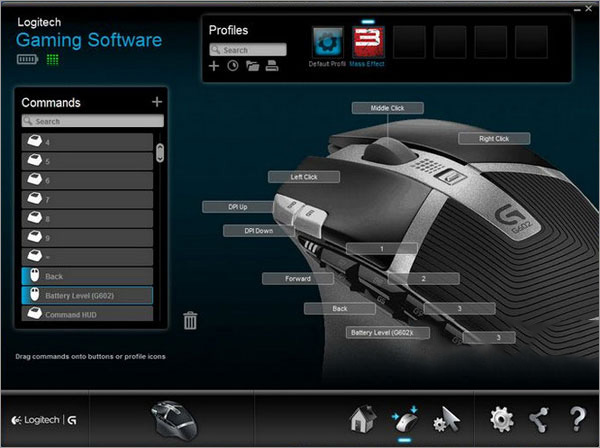
Task: Select keystroke command 4 in Commands list
Action: (87, 142)
